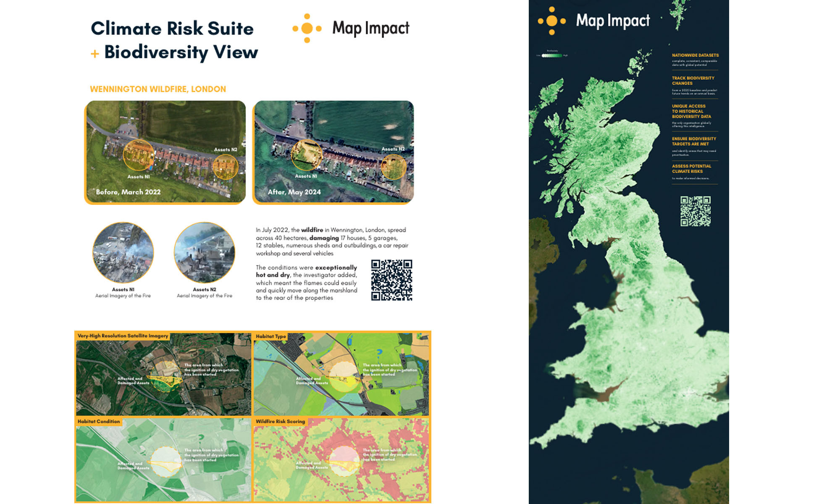The height and width of the screenshot is (504, 840).
Task: Expand the TRACK BIODIVERSITY CHANGES section
Action: [x=693, y=80]
